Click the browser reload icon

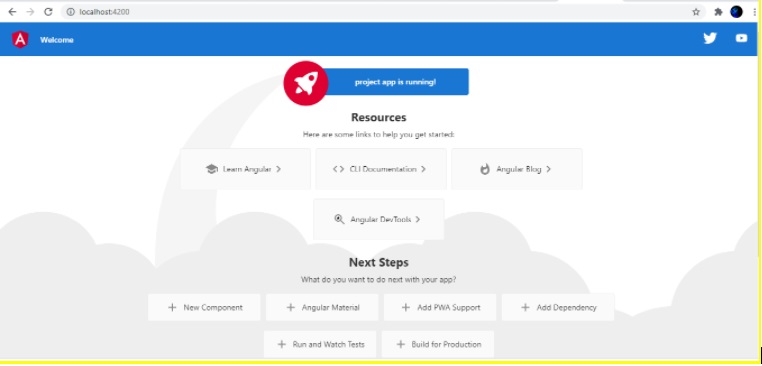point(48,12)
